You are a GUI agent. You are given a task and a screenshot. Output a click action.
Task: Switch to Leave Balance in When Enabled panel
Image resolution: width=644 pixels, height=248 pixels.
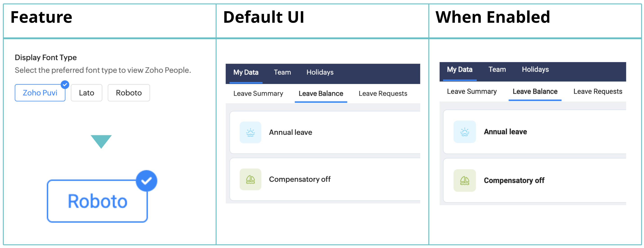[x=535, y=92]
